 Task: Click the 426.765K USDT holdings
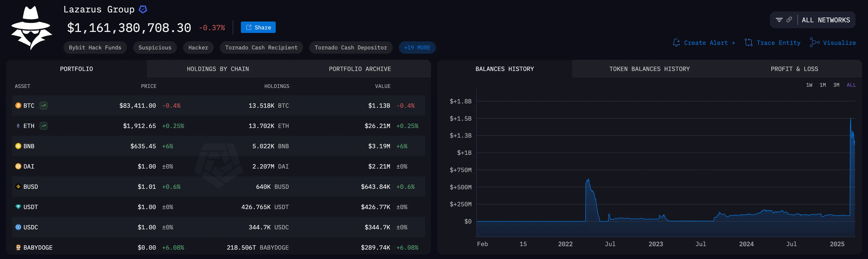pos(265,207)
